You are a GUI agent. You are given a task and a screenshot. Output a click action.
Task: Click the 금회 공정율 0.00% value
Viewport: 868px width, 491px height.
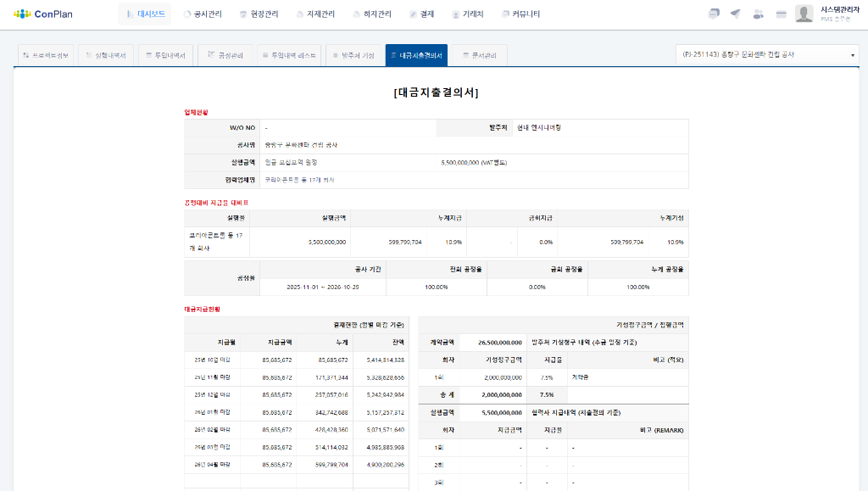537,287
